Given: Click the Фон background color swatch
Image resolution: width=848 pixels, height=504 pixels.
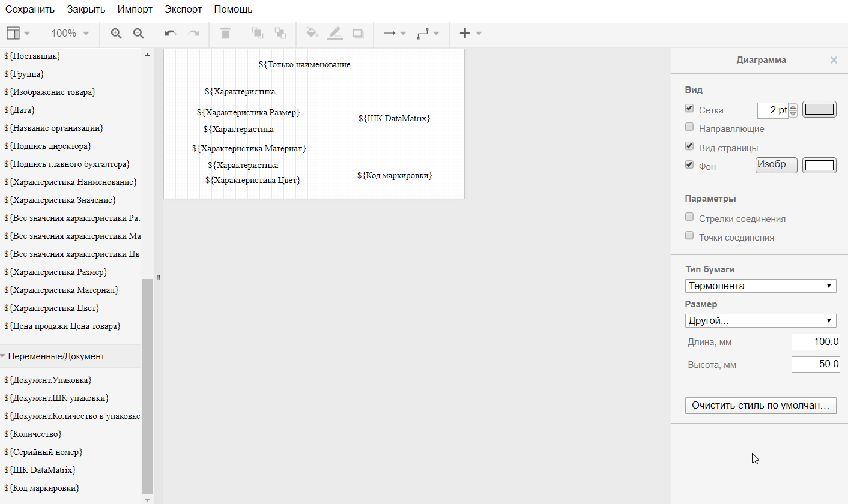Looking at the screenshot, I should pos(819,166).
